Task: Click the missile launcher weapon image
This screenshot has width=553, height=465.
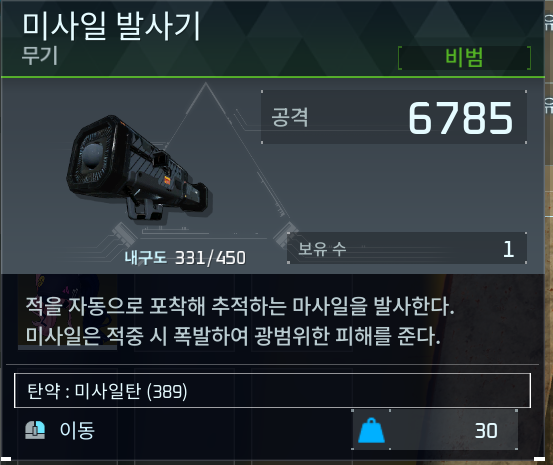Action: [x=138, y=169]
